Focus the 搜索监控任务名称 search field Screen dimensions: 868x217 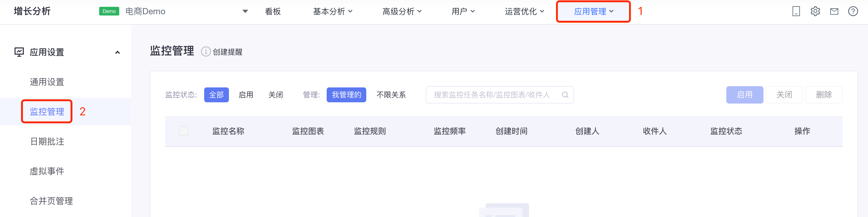pos(499,95)
